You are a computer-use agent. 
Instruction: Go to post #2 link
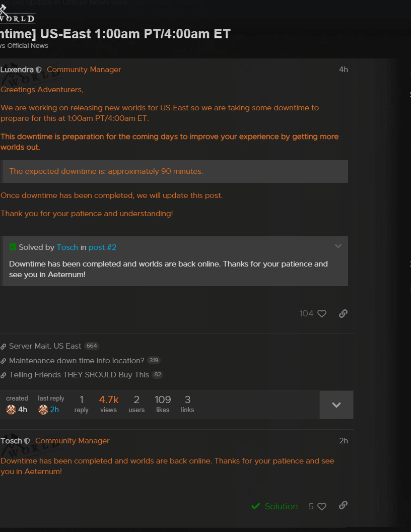pyautogui.click(x=102, y=247)
